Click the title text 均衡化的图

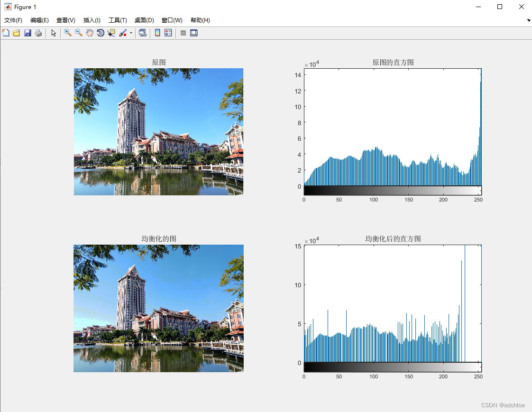coord(159,239)
